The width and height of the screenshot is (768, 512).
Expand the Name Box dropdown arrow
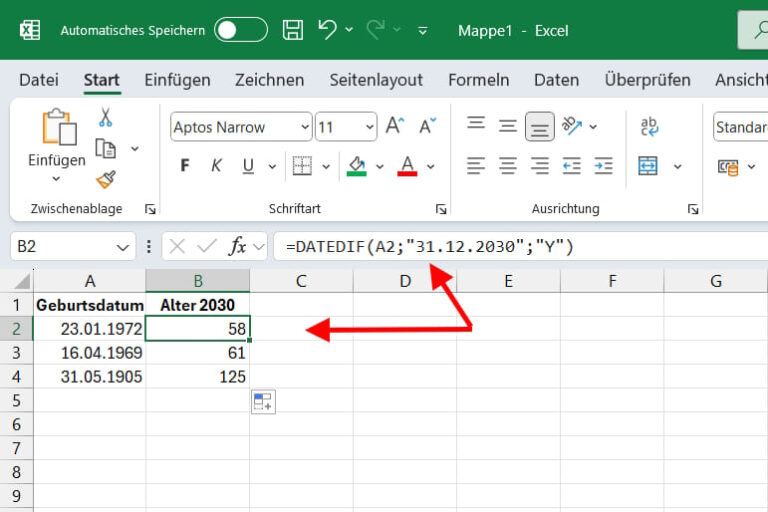[x=122, y=247]
